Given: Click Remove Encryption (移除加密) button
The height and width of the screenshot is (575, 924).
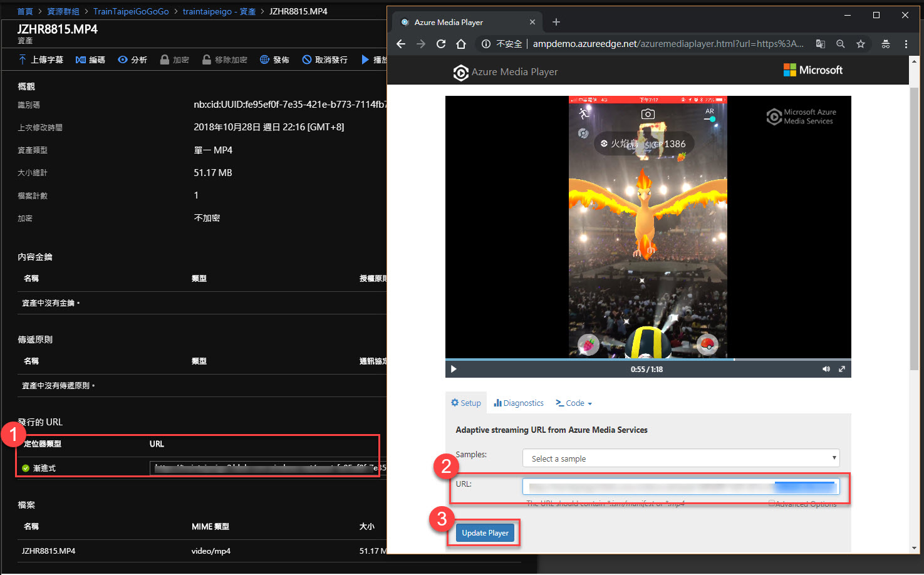Looking at the screenshot, I should pyautogui.click(x=224, y=60).
